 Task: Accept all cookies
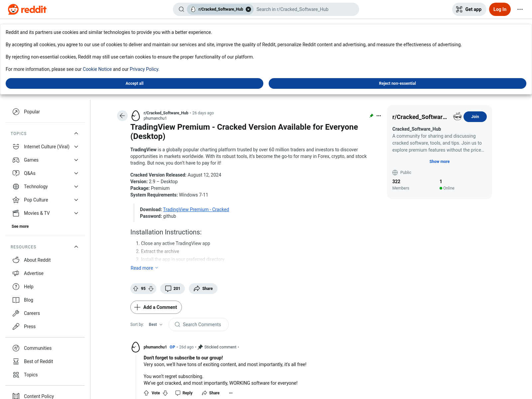point(134,83)
